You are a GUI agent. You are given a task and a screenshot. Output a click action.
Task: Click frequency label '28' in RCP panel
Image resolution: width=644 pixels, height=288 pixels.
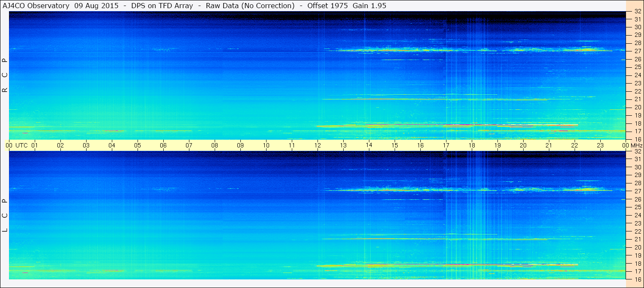(637, 43)
